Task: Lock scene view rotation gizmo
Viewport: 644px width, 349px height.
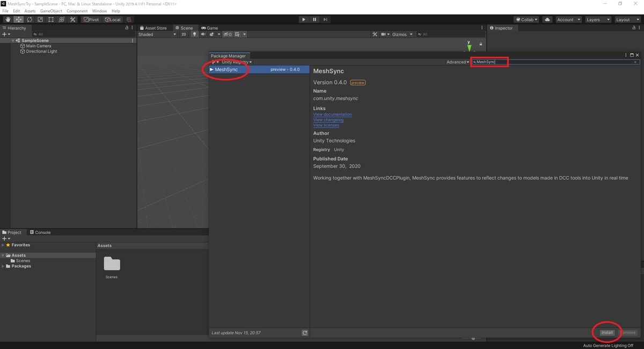Action: coord(481,44)
